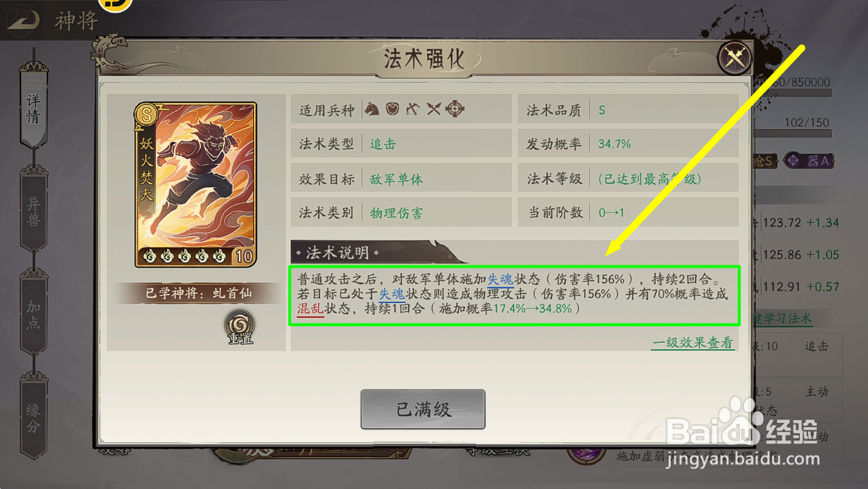
Task: Select the cavalry horse troop icon
Action: point(372,109)
